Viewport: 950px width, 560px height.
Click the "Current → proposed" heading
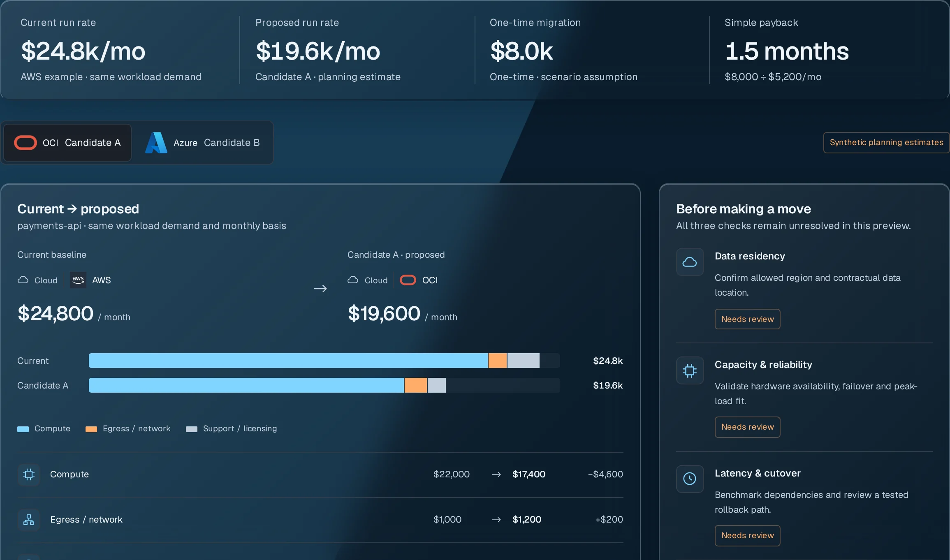[x=78, y=209]
